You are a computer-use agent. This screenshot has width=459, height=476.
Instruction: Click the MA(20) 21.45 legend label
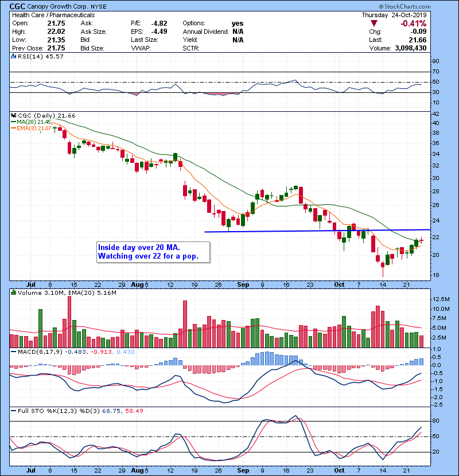pyautogui.click(x=34, y=122)
